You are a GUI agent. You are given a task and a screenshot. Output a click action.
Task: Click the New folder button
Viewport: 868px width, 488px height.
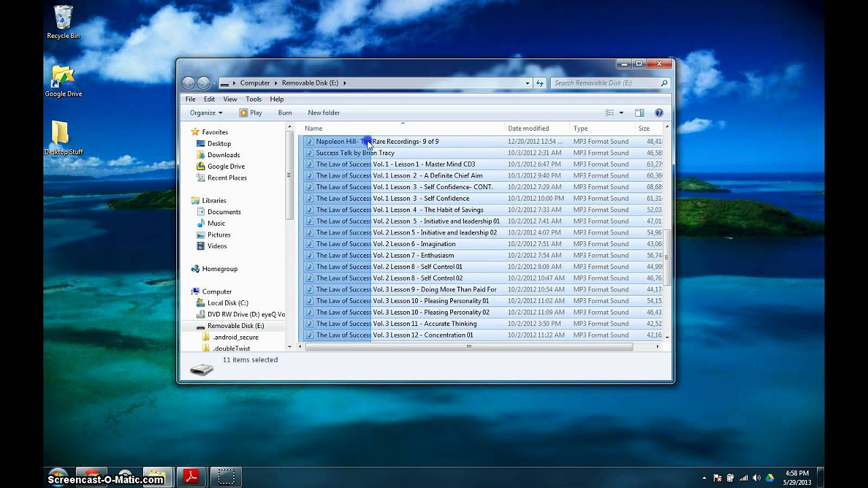click(323, 113)
